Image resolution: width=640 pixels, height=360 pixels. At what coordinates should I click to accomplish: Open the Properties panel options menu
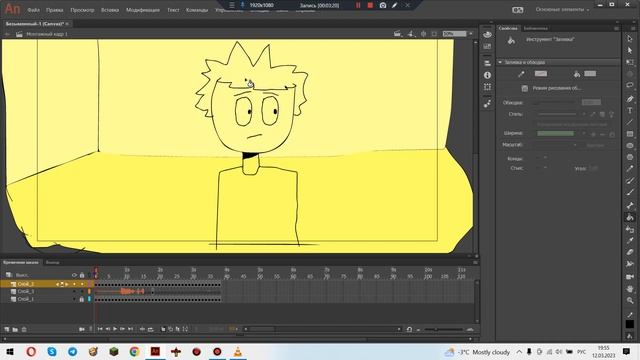616,28
